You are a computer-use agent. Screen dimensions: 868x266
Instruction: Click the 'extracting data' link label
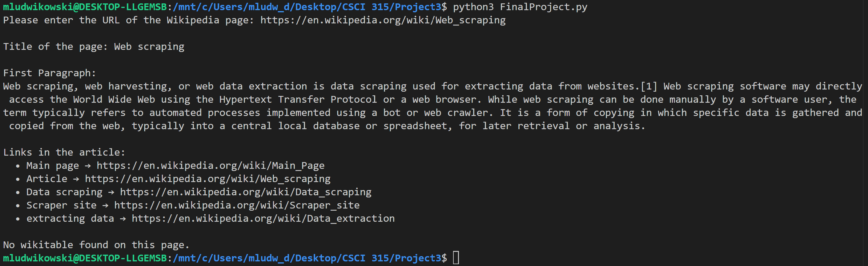[70, 219]
